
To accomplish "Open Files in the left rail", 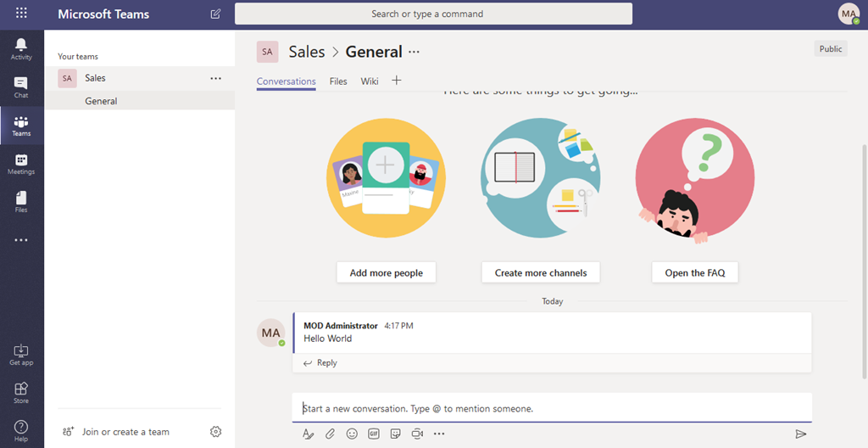I will (x=21, y=201).
